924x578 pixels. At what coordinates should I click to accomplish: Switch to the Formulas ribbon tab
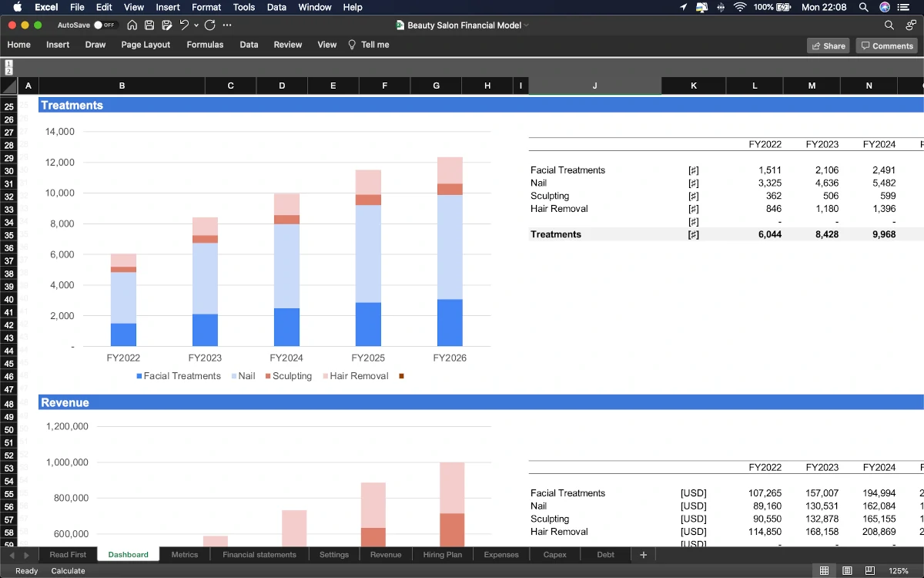tap(205, 45)
